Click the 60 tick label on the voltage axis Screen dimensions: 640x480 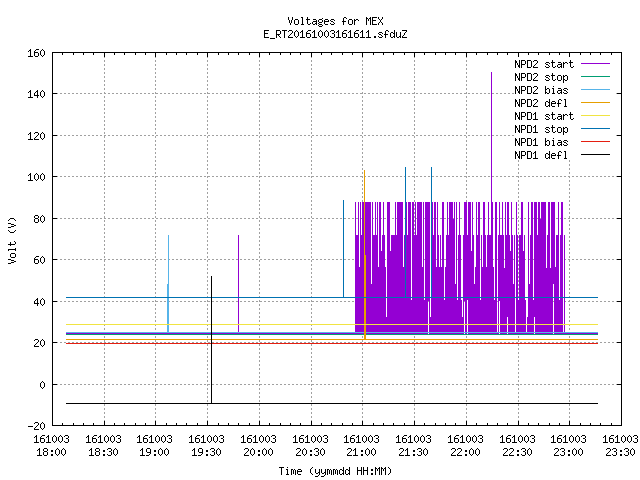(39, 260)
